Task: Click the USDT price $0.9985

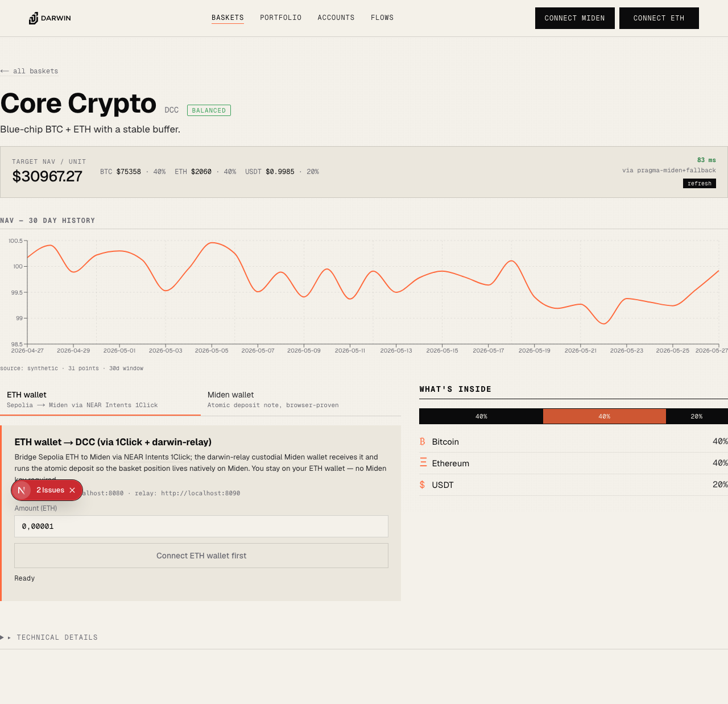Action: click(x=280, y=172)
